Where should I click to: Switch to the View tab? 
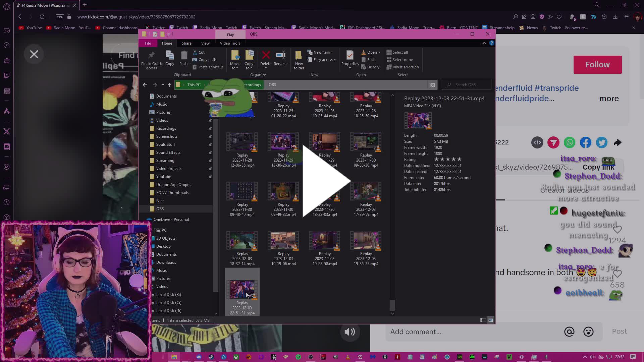[205, 43]
